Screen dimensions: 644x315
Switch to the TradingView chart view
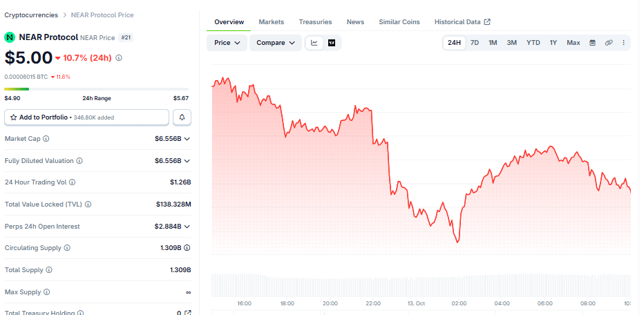coord(332,43)
